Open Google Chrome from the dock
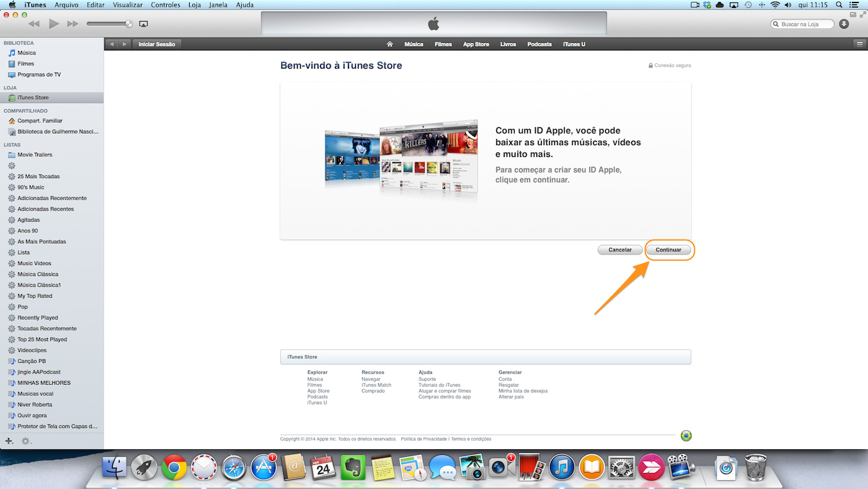Viewport: 868px width, 489px height. pos(174,468)
